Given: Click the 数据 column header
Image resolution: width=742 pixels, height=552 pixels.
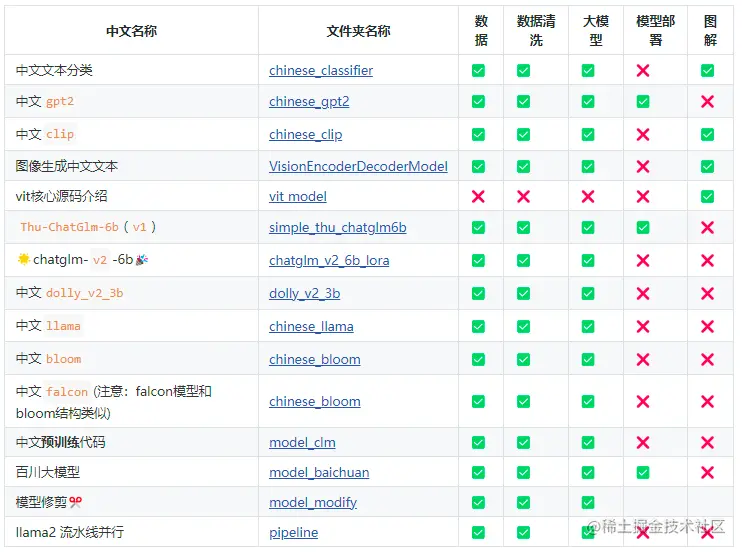Looking at the screenshot, I should (x=481, y=30).
